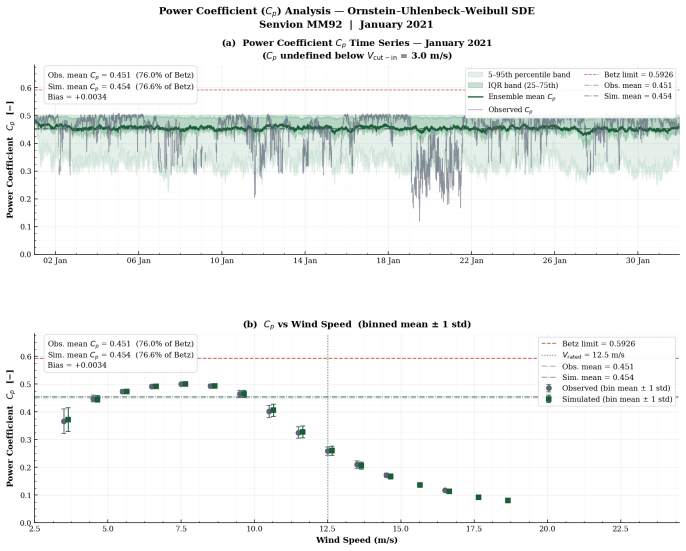Click the Simulated (bin mean ± 1 std) legend marker
This screenshot has height=551, width=686.
point(549,399)
